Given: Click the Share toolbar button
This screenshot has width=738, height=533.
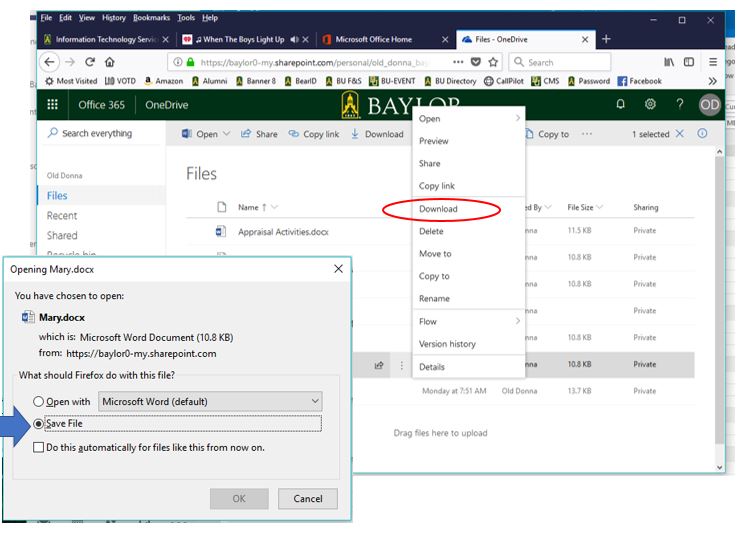Looking at the screenshot, I should [x=259, y=134].
